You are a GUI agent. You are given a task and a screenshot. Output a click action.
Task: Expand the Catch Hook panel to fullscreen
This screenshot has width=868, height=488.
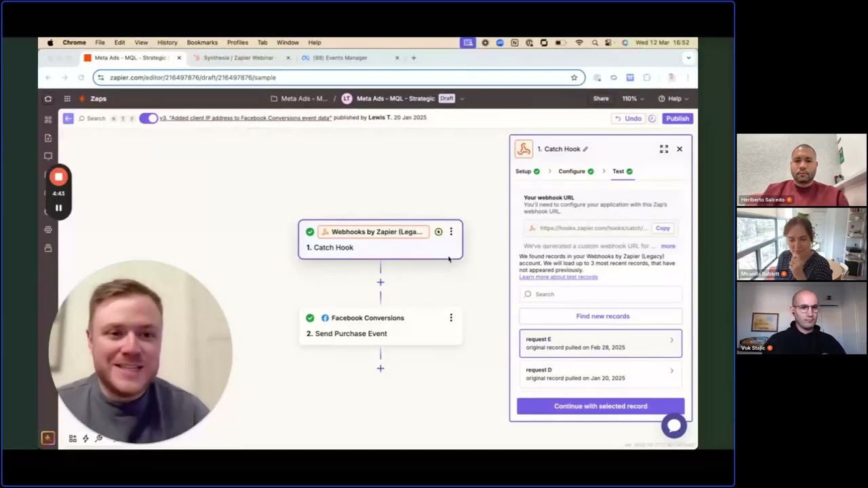click(x=664, y=149)
